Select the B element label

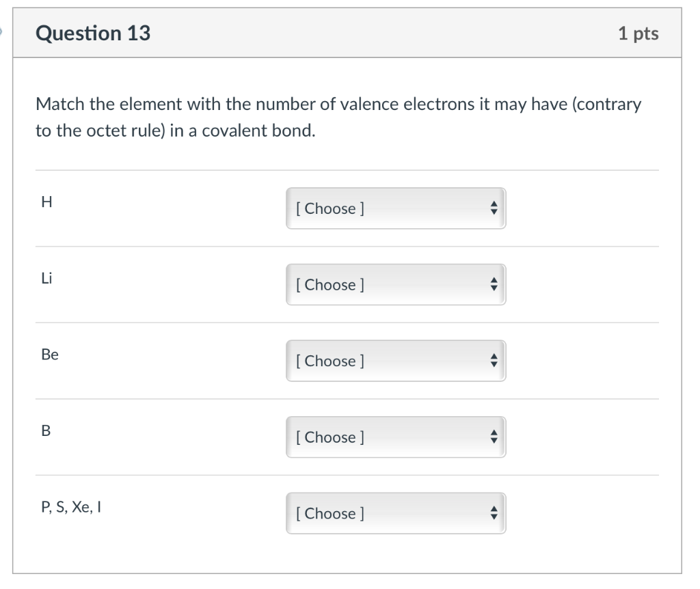45,431
